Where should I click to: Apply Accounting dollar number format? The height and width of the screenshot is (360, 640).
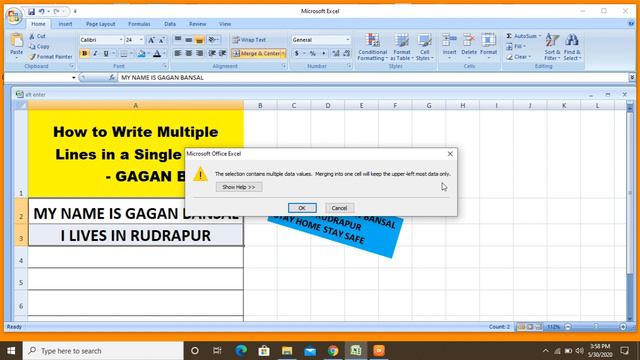[297, 53]
